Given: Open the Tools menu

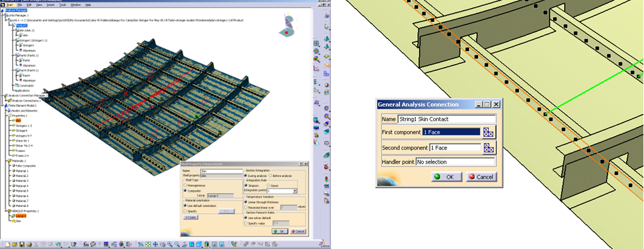Looking at the screenshot, I should (63, 5).
